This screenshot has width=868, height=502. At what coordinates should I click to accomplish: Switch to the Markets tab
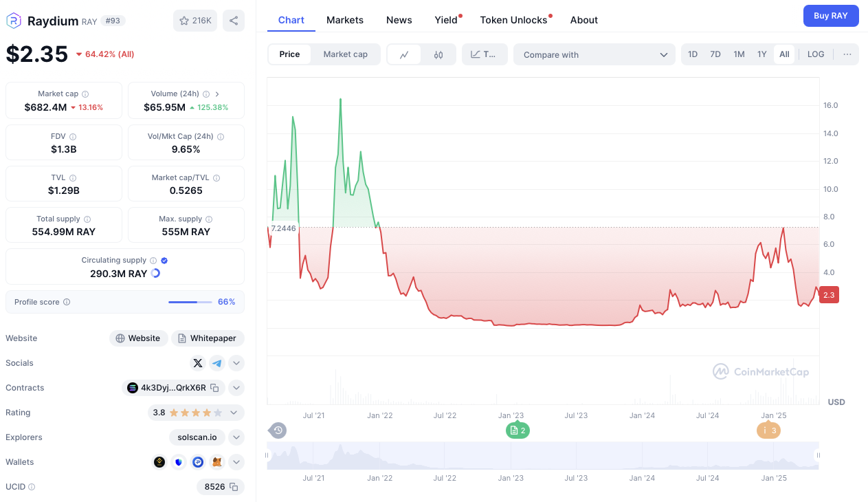[x=345, y=20]
